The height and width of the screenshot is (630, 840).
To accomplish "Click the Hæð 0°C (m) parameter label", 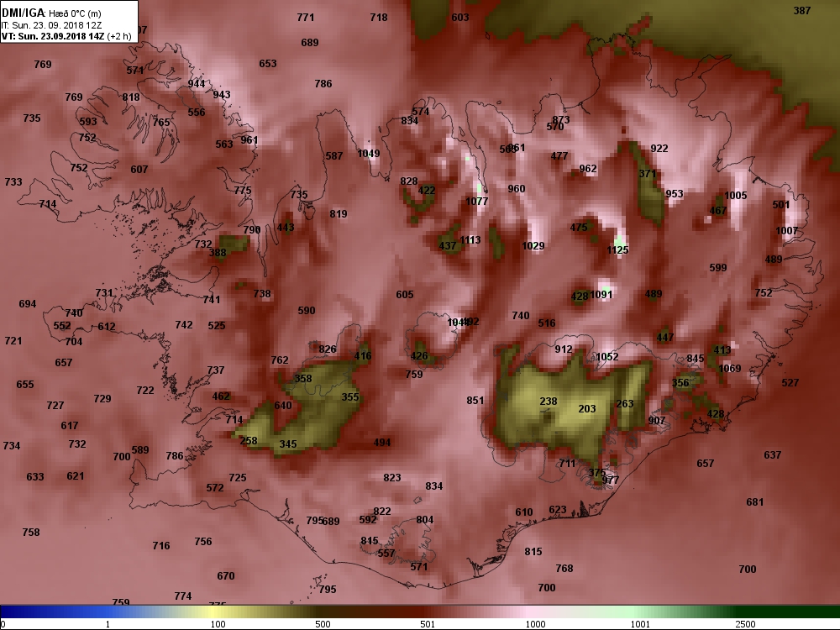I will [75, 13].
